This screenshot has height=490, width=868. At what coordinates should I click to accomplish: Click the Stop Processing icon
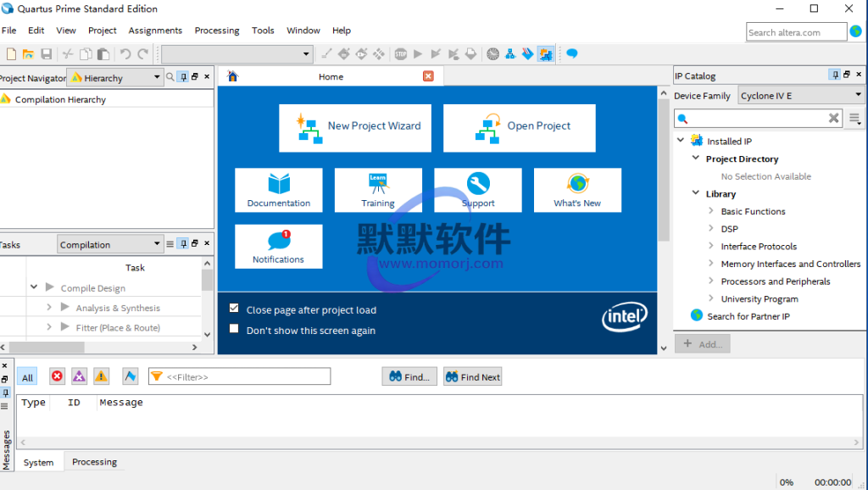401,53
